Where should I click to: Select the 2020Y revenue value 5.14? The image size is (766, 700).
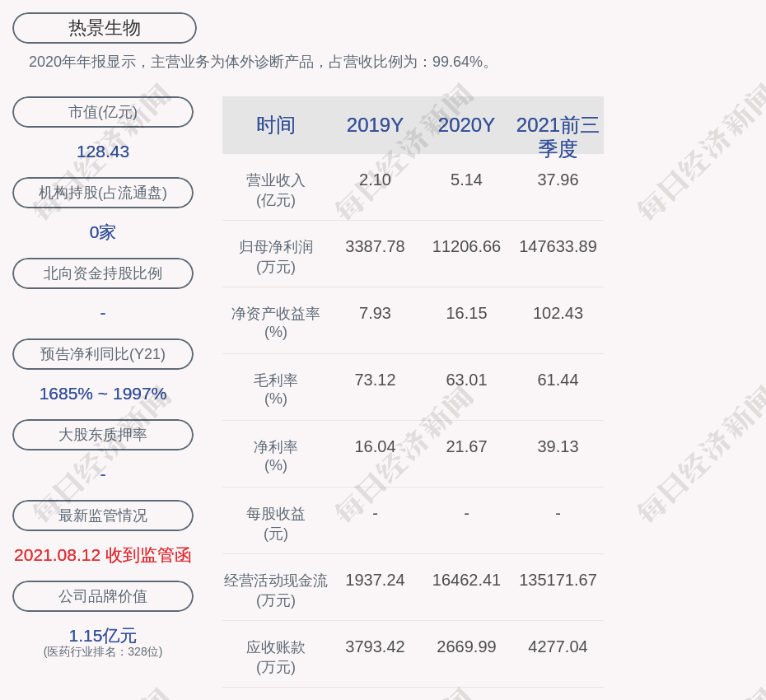point(466,180)
